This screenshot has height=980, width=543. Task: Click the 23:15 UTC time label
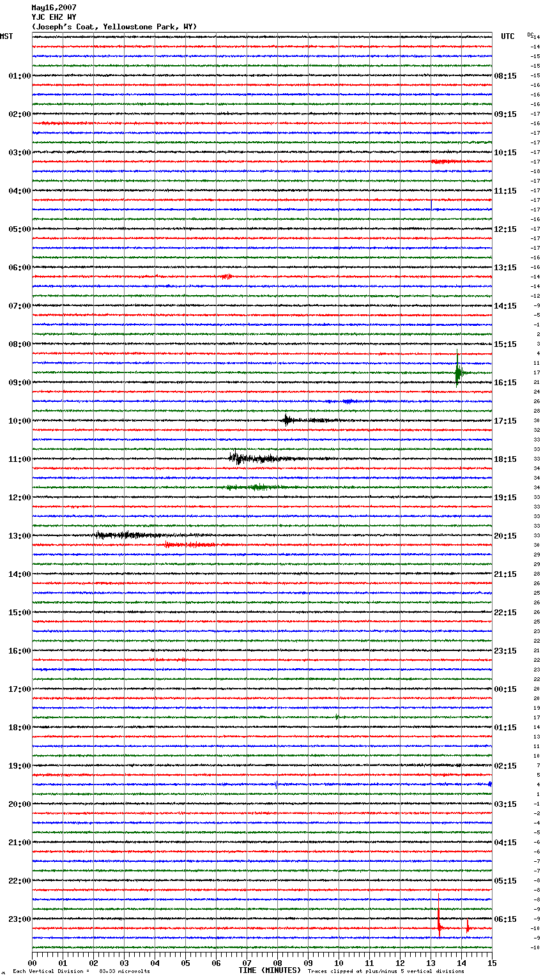point(505,651)
